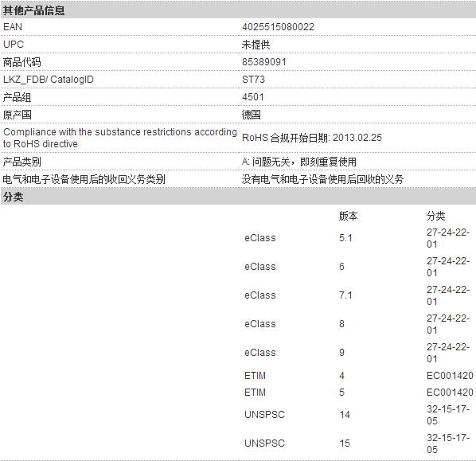This screenshot has width=476, height=461.
Task: Select the 商品代码 value 85389091
Action: 263,62
